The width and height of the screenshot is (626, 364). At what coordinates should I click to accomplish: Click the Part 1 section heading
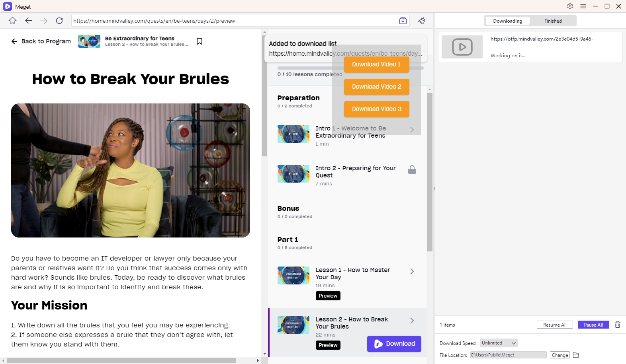(x=288, y=239)
